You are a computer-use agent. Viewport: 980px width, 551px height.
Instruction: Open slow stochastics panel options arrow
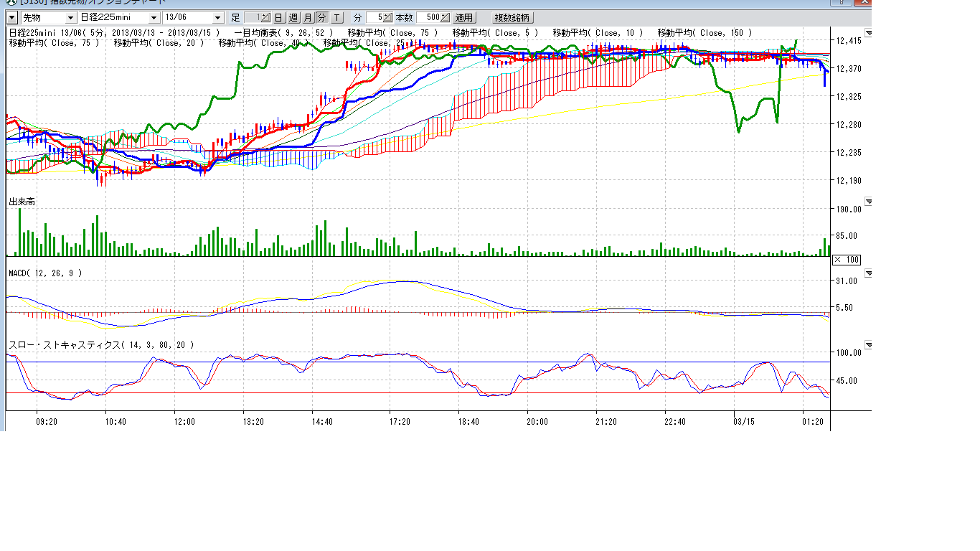point(868,345)
